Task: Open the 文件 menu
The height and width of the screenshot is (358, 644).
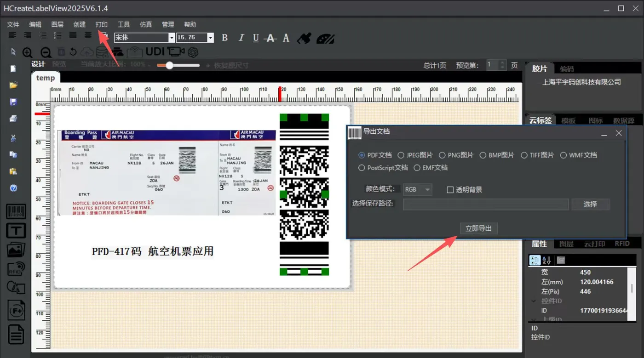Action: [13, 24]
